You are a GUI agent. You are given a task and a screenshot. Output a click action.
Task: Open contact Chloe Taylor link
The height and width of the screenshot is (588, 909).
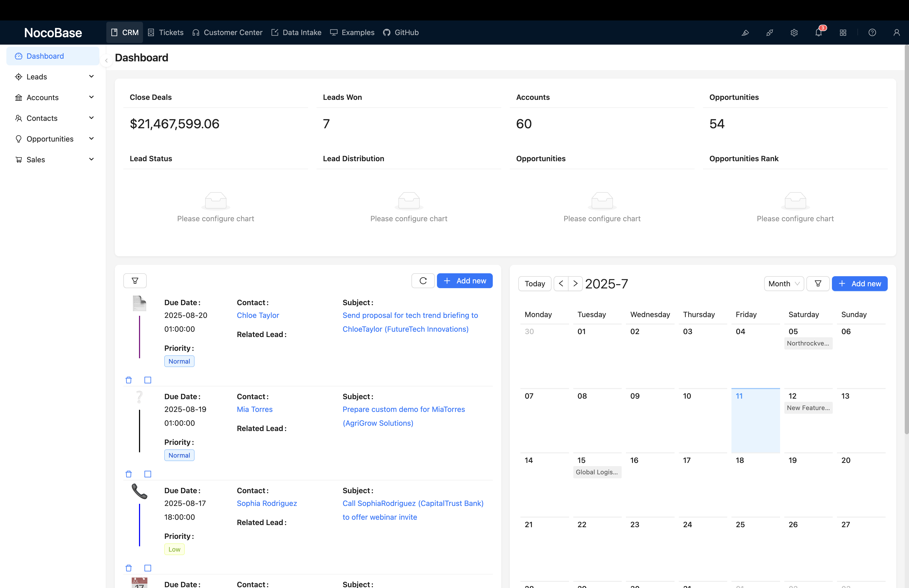(x=258, y=315)
